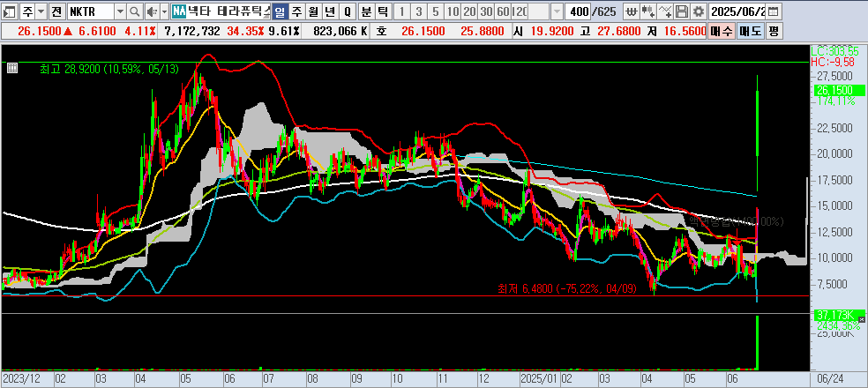Click the 2025/06 date input field
This screenshot has height=388, width=868.
737,11
